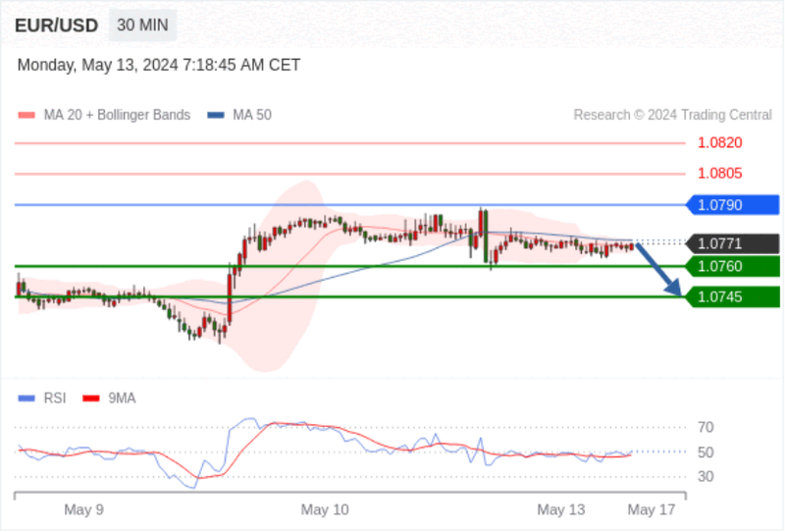Click the '9MA' legend label
This screenshot has width=785, height=532.
click(122, 399)
